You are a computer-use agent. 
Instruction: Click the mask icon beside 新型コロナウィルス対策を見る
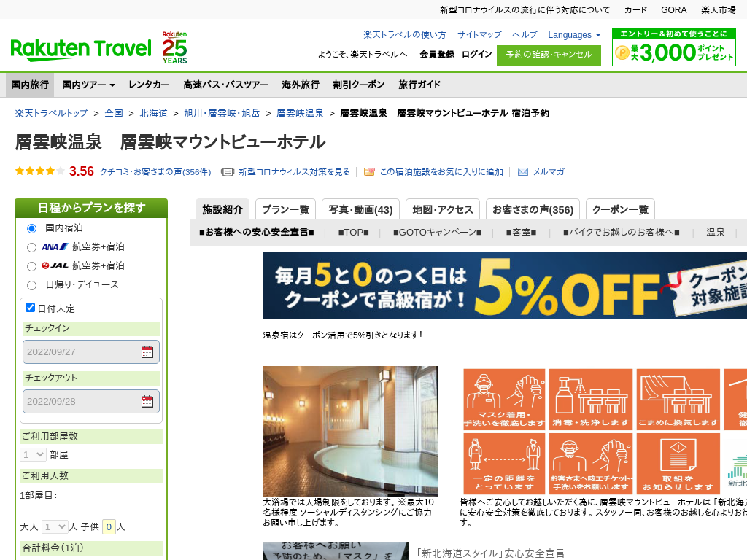pyautogui.click(x=228, y=172)
